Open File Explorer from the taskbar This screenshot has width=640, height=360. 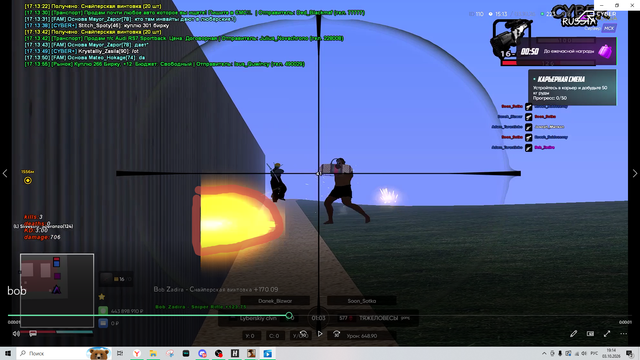(x=153, y=353)
